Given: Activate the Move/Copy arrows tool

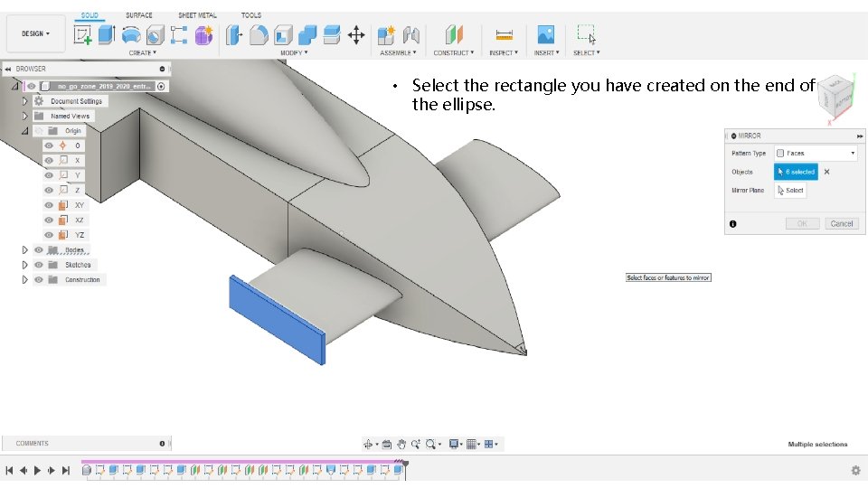Looking at the screenshot, I should pyautogui.click(x=356, y=35).
